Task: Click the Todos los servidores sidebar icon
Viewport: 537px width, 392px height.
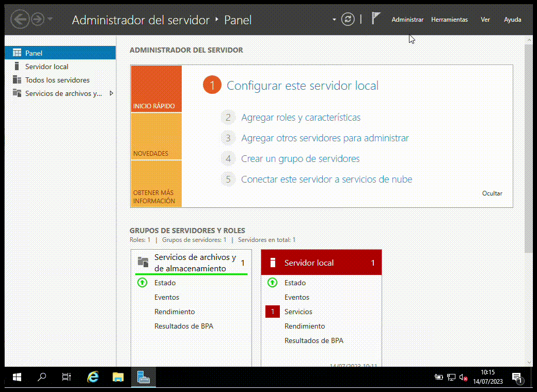Action: tap(17, 79)
